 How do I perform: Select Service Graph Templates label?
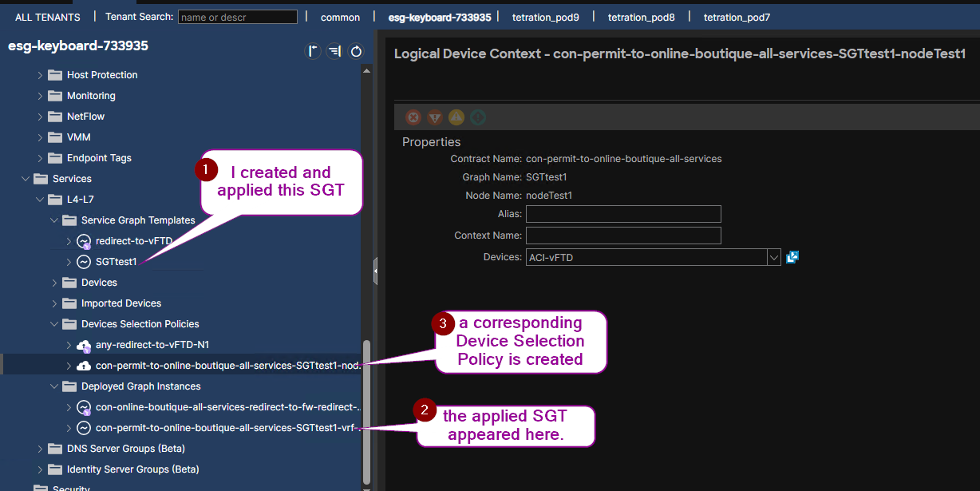coord(138,220)
